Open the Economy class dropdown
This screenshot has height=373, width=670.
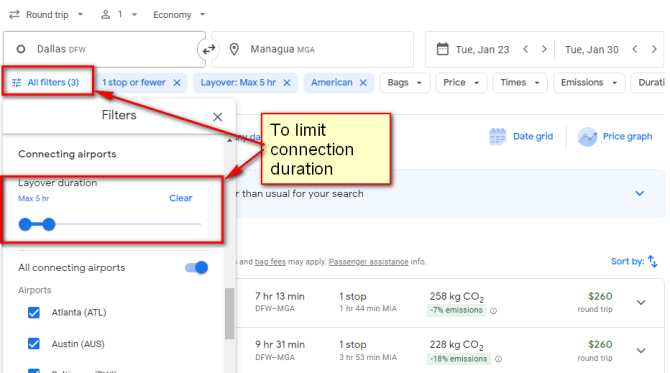coord(179,15)
